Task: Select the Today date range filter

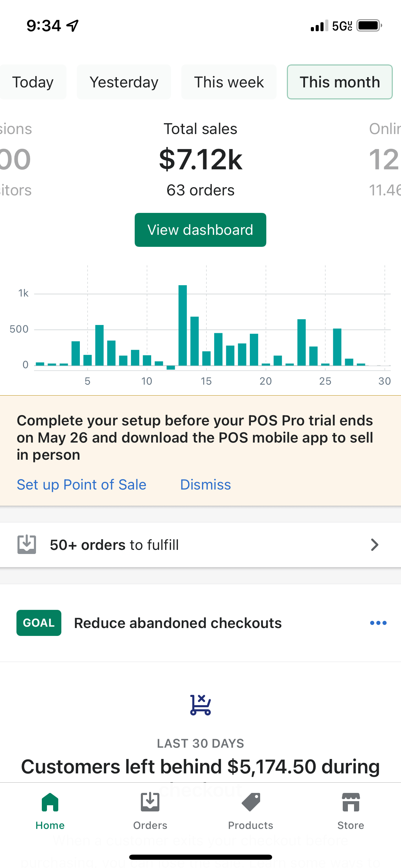Action: 33,82
